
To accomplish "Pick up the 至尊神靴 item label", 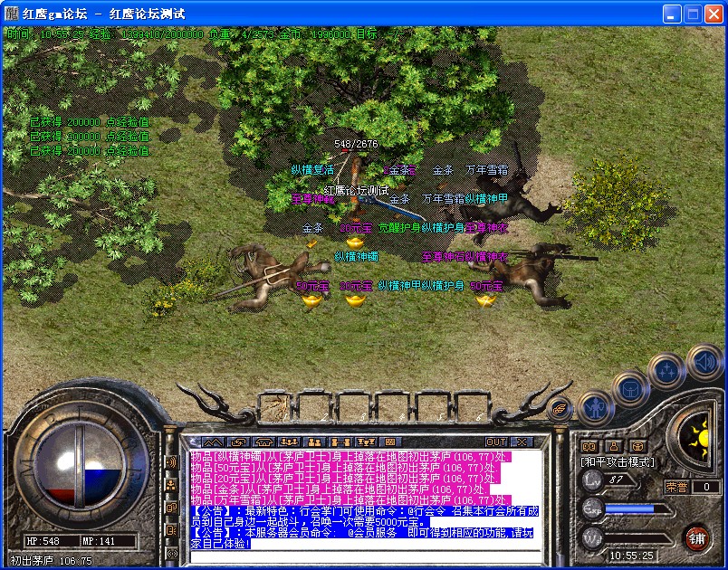I will point(313,199).
